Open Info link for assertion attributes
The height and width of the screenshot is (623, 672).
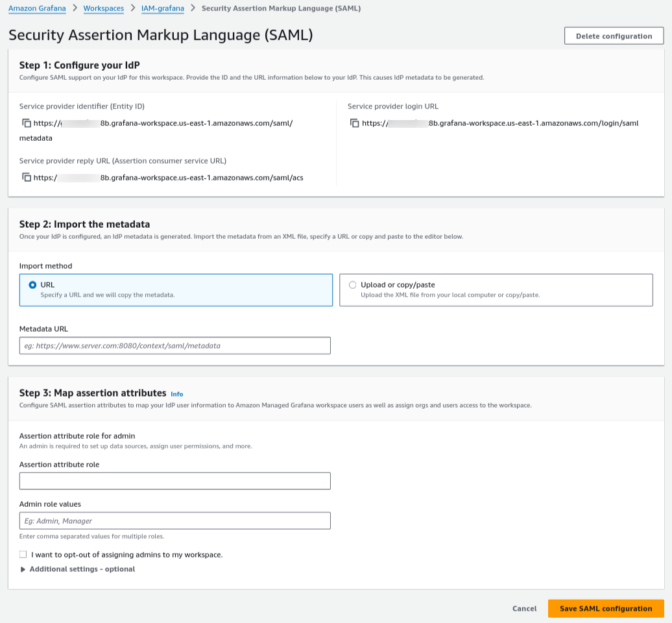[x=176, y=394]
